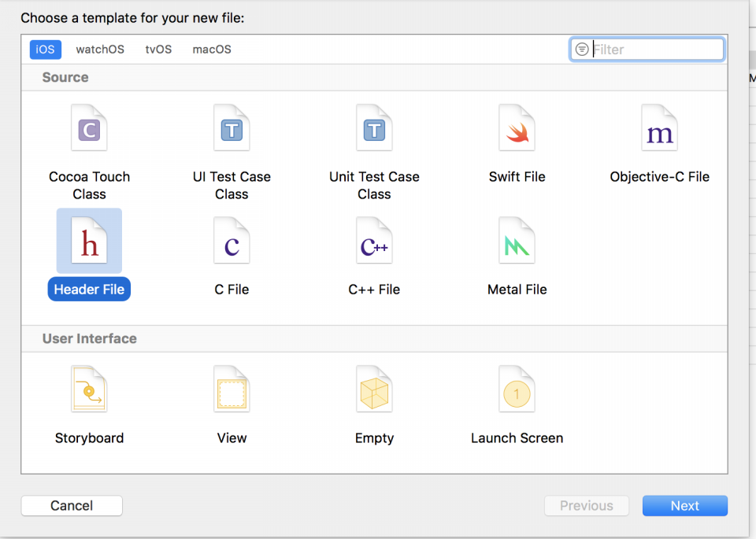
Task: Click the "Empty" label
Action: [x=374, y=437]
